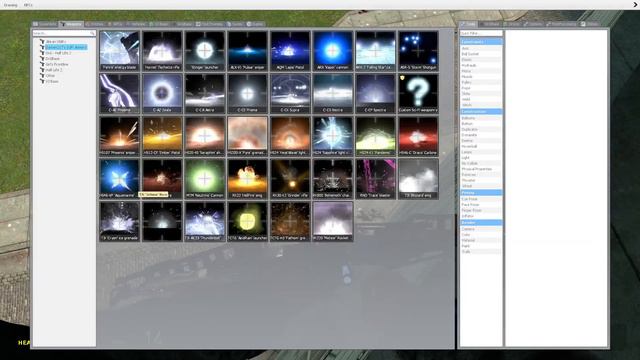Collapse the Construction tool category
This screenshot has width=640, height=360.
point(481,111)
